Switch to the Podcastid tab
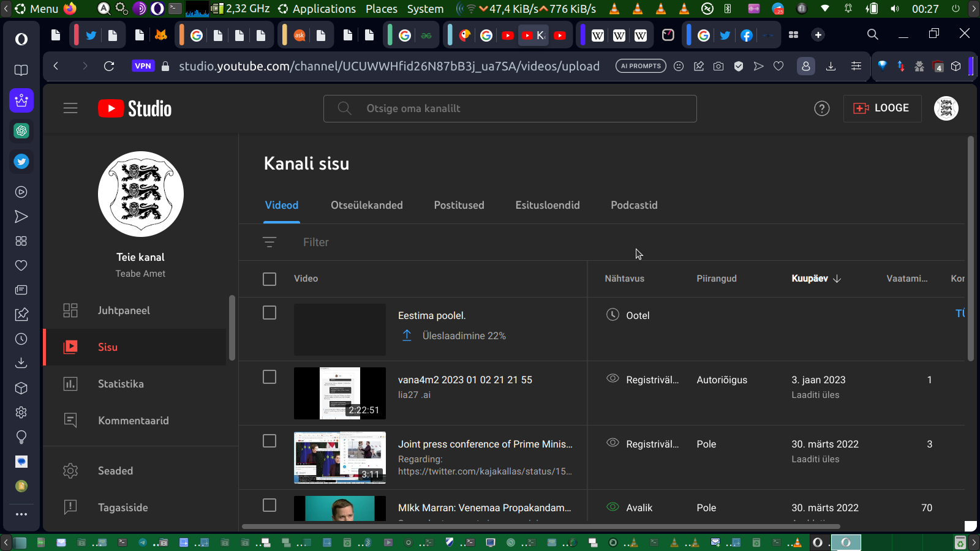This screenshot has height=551, width=980. pos(634,205)
